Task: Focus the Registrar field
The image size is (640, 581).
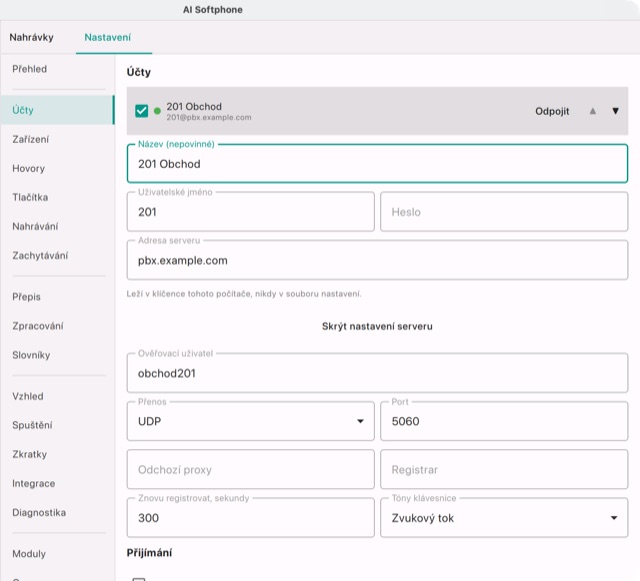Action: click(x=504, y=470)
